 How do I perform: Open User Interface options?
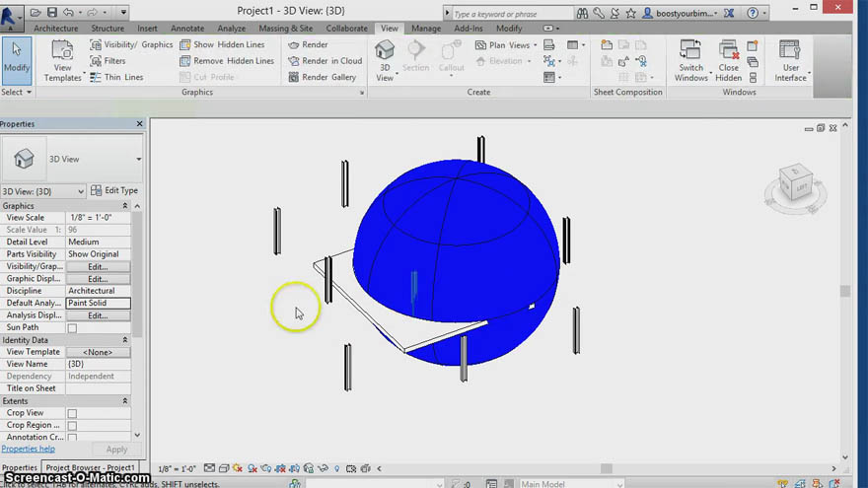click(x=790, y=61)
